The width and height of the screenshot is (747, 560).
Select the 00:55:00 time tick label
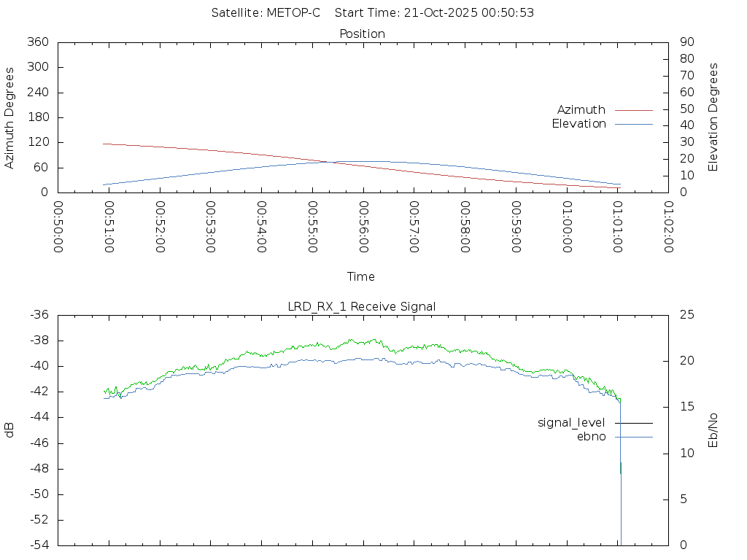[311, 227]
